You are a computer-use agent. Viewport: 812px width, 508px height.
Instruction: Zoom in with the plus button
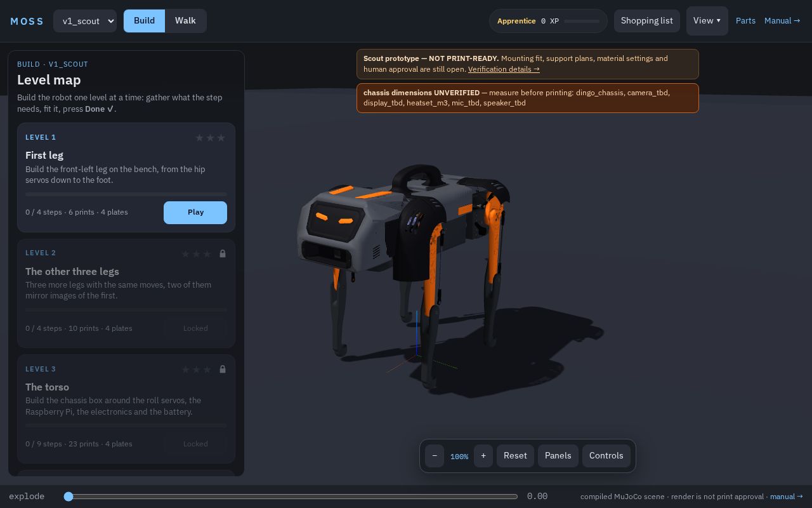pyautogui.click(x=483, y=456)
